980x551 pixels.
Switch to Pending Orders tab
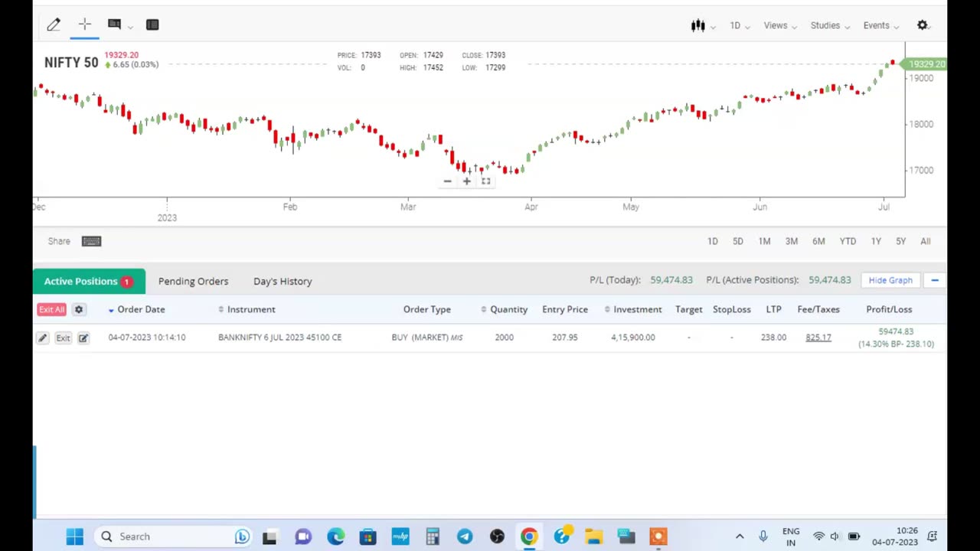point(193,281)
